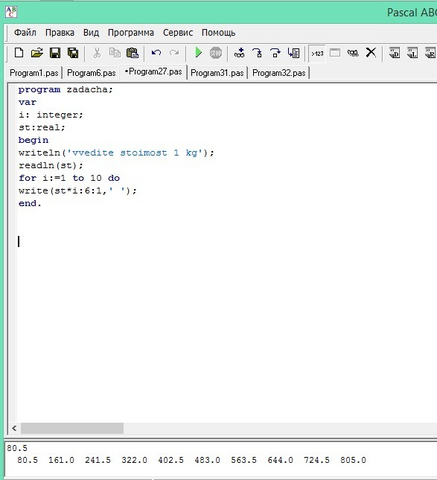The height and width of the screenshot is (480, 437).
Task: Click the horizontal scrollbar thumb
Action: tap(72, 428)
